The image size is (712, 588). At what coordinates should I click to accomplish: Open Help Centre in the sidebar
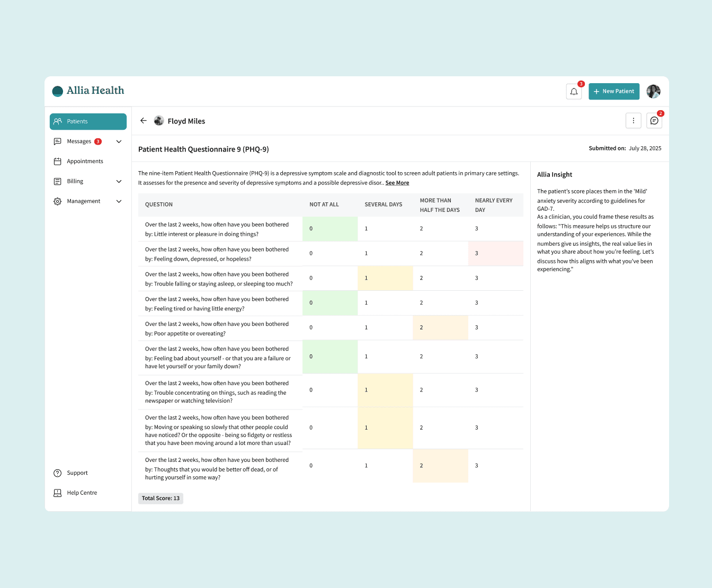pyautogui.click(x=88, y=493)
